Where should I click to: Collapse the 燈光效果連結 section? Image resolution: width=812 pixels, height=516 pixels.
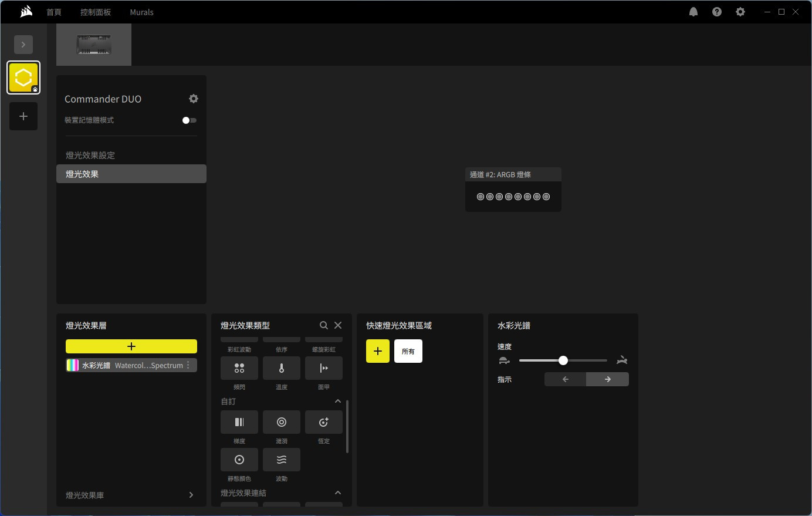point(338,493)
